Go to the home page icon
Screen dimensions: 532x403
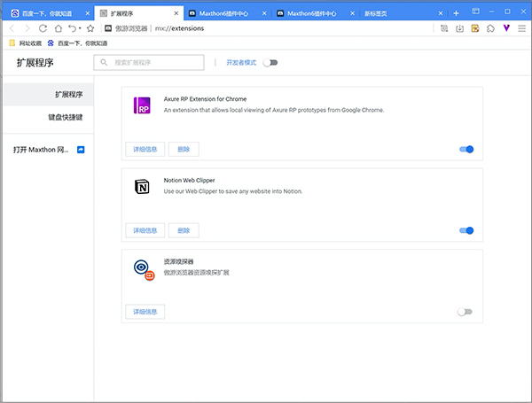point(58,28)
